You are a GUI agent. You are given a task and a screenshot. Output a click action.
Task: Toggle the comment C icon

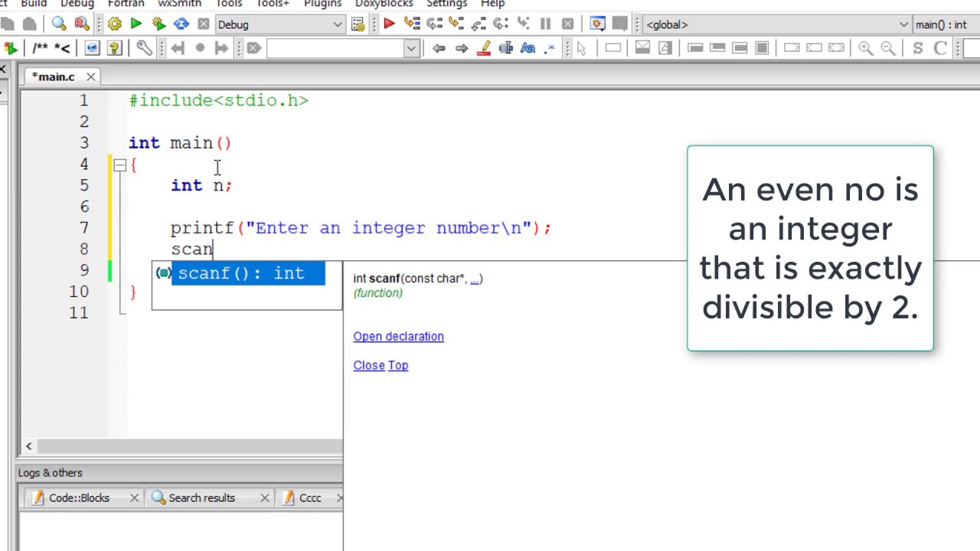coord(941,48)
